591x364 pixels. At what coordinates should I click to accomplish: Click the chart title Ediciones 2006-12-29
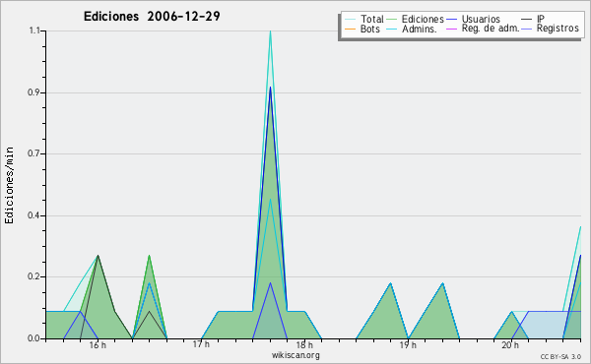[152, 17]
